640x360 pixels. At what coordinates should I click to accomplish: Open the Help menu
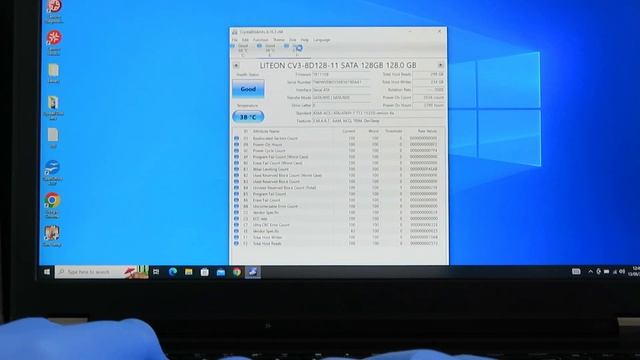click(304, 40)
